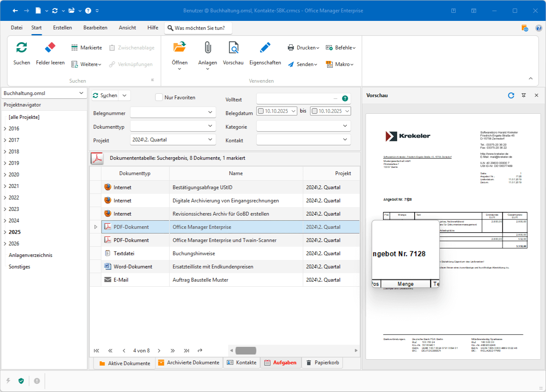Screen dimensions: 546x392
Task: Toggle the Belegdatum end date checkbox
Action: coord(314,111)
